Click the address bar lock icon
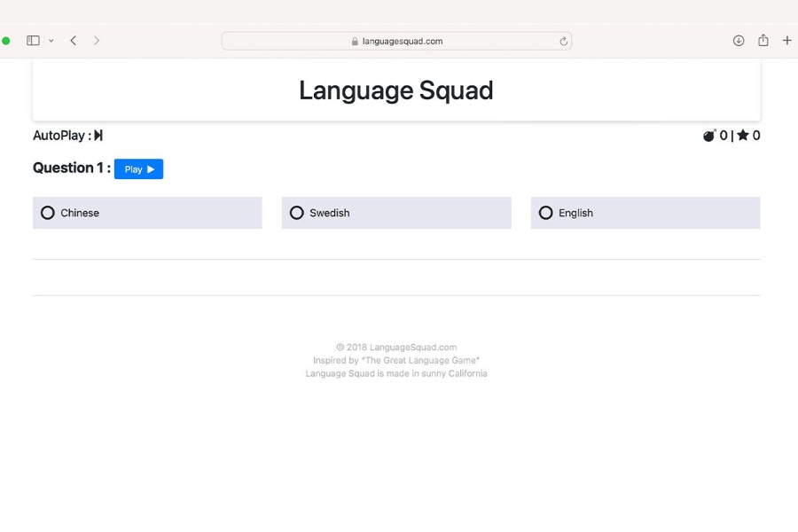The image size is (798, 532). pyautogui.click(x=355, y=41)
